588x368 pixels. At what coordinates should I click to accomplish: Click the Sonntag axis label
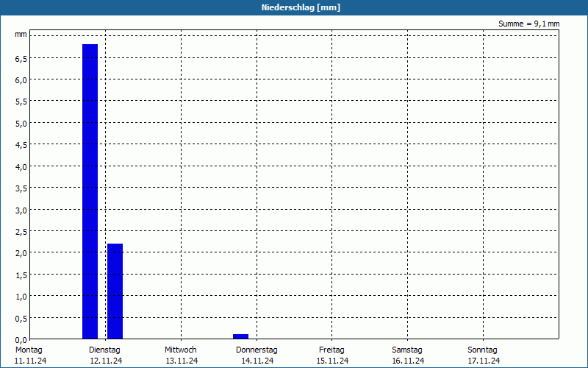click(482, 350)
